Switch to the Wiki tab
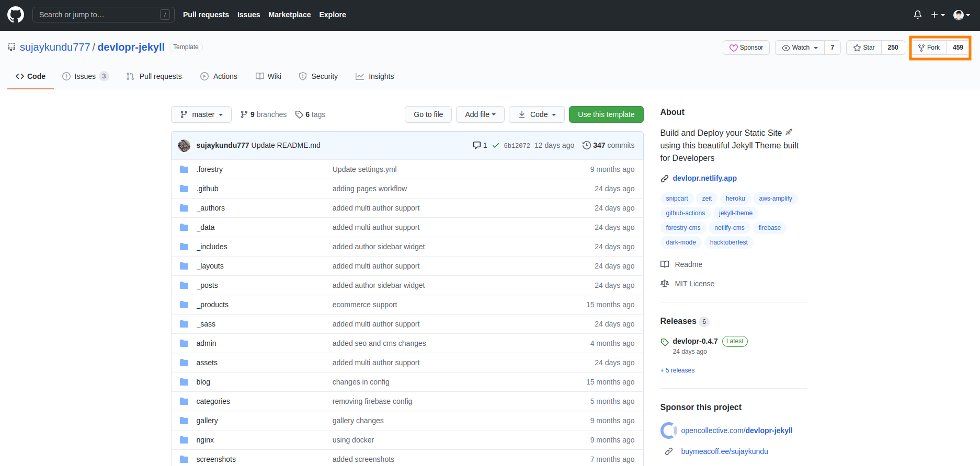This screenshot has width=980, height=466. 269,76
